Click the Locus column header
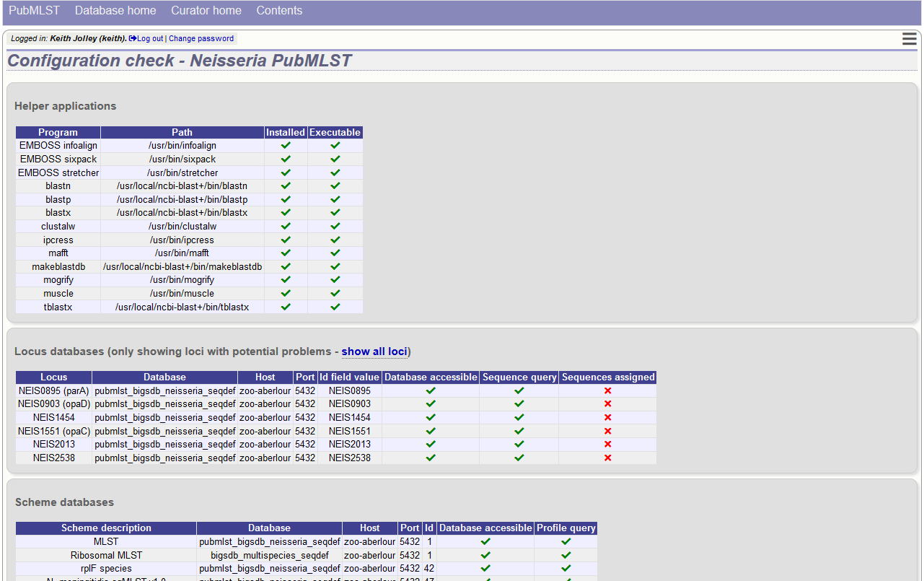This screenshot has height=581, width=924. 54,377
